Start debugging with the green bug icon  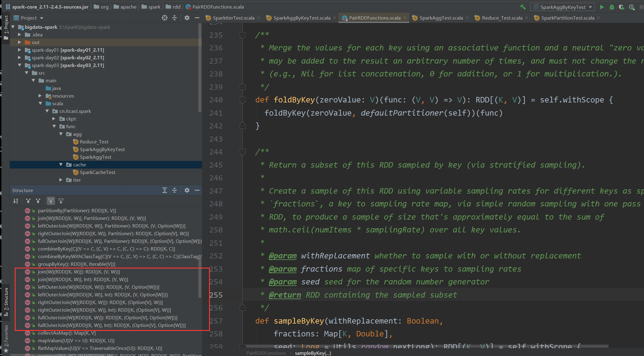coord(612,7)
